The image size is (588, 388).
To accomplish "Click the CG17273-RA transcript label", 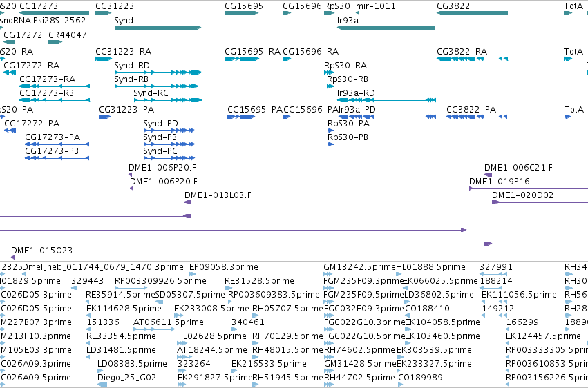I will pos(47,79).
